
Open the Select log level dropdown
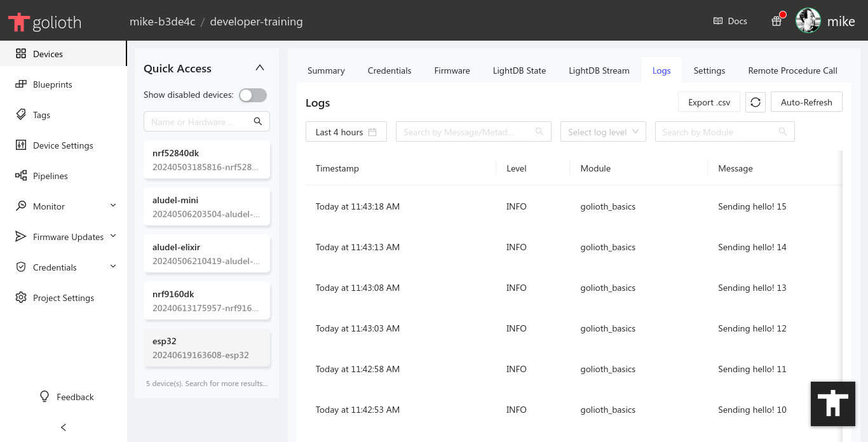[602, 131]
